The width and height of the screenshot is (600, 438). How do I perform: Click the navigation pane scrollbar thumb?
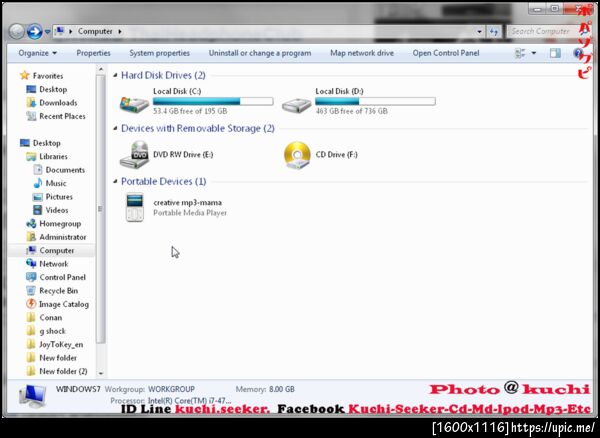[101, 209]
